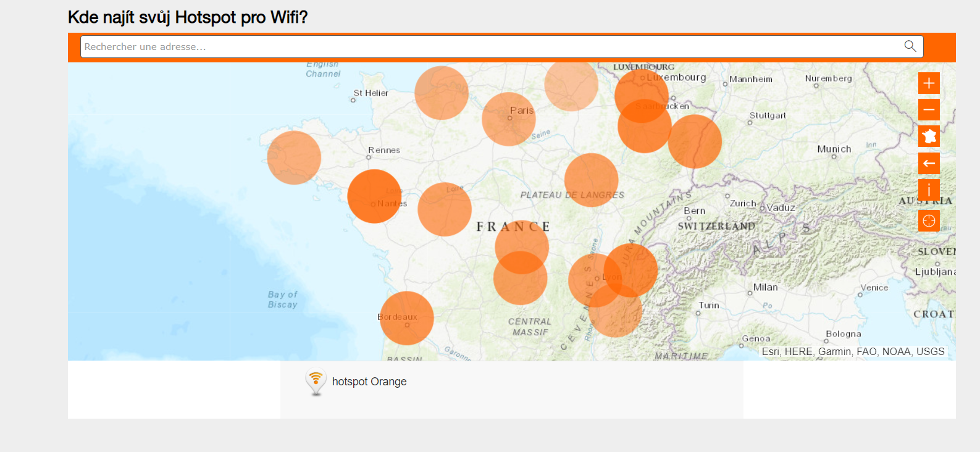Viewport: 980px width, 452px height.
Task: Select the 'hotspot Orange' legend label
Action: click(x=369, y=382)
